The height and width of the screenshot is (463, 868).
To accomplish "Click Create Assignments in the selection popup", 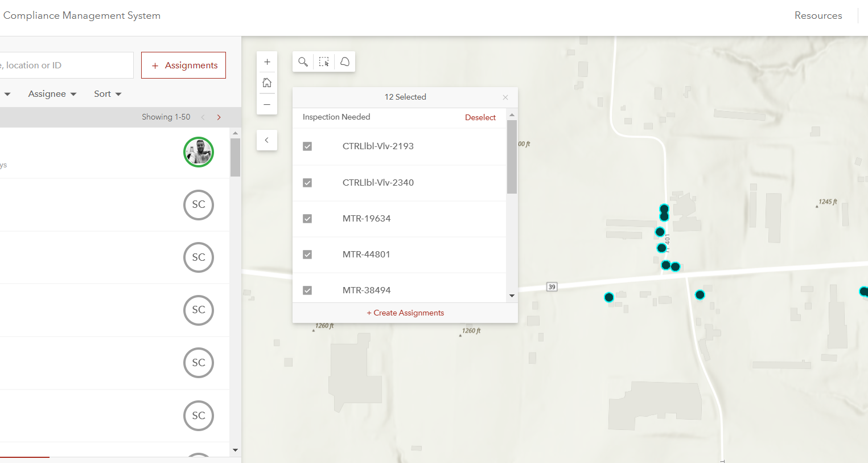I will pos(405,312).
